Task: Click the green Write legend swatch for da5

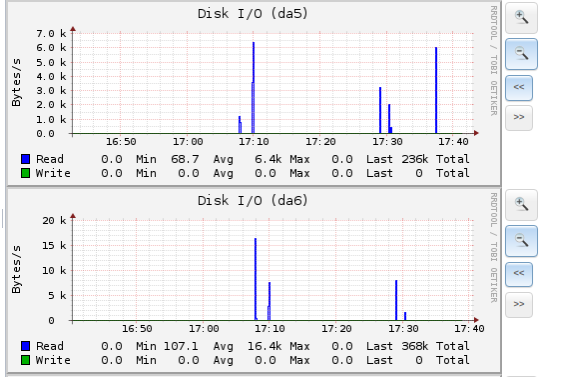Action: point(25,173)
